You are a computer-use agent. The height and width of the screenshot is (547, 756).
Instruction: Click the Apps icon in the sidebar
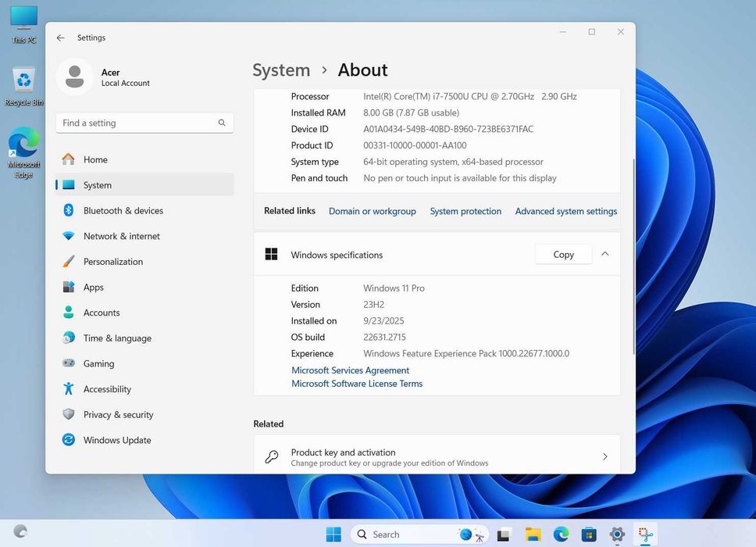click(69, 287)
